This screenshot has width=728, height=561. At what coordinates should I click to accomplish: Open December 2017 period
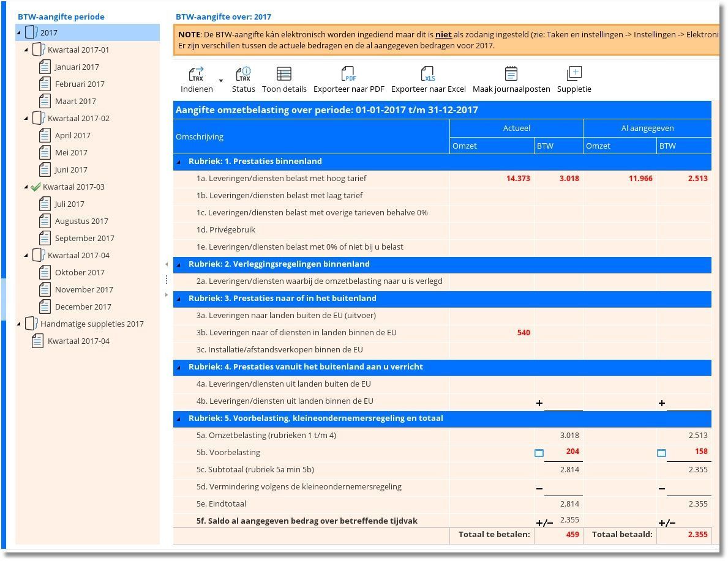coord(83,307)
